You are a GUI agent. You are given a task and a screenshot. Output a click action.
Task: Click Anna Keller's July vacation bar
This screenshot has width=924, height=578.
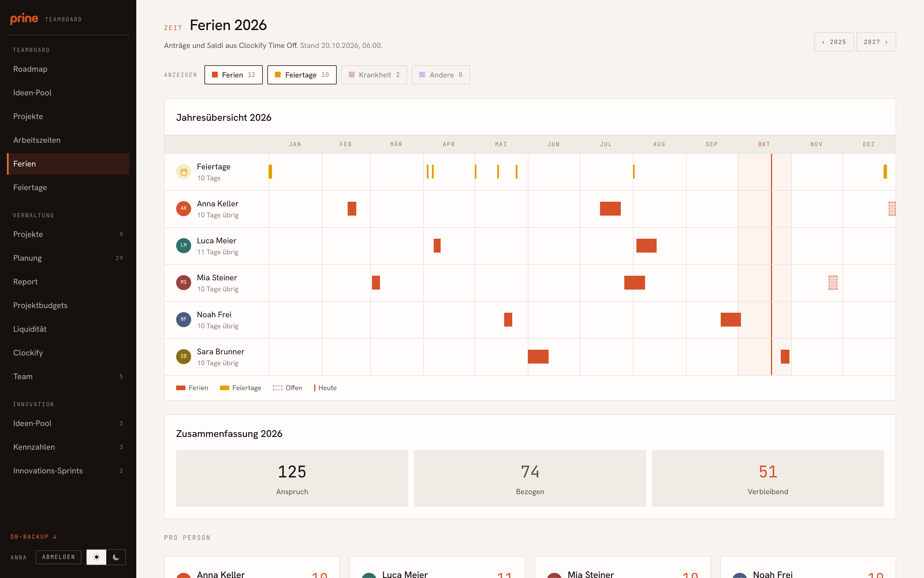coord(610,209)
